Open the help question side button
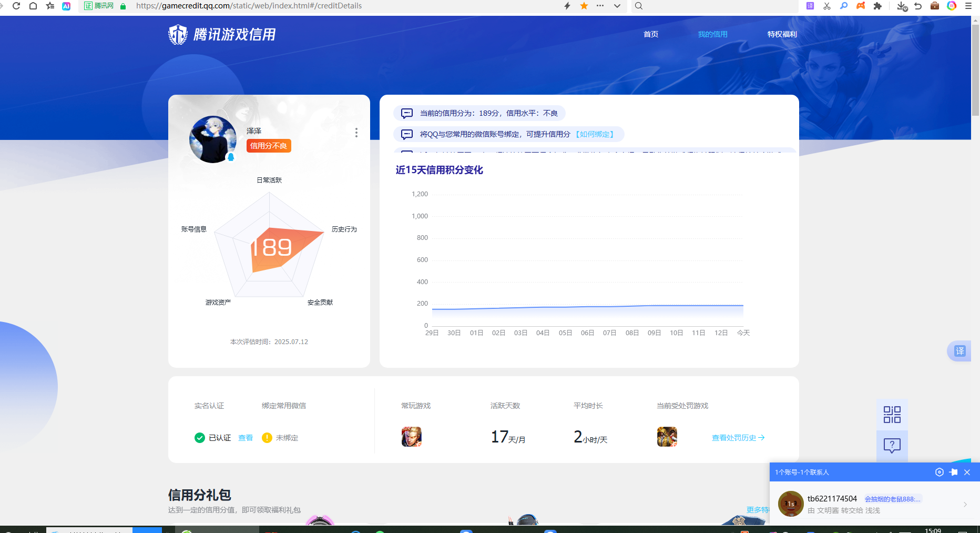The image size is (980, 533). click(892, 446)
